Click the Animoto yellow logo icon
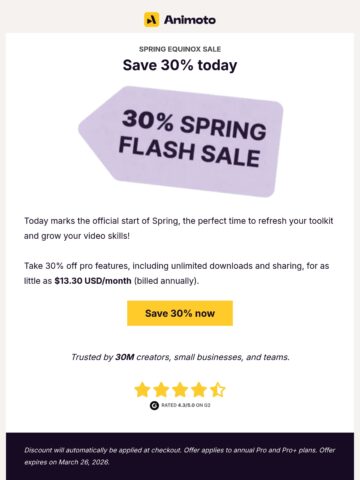 click(x=151, y=20)
